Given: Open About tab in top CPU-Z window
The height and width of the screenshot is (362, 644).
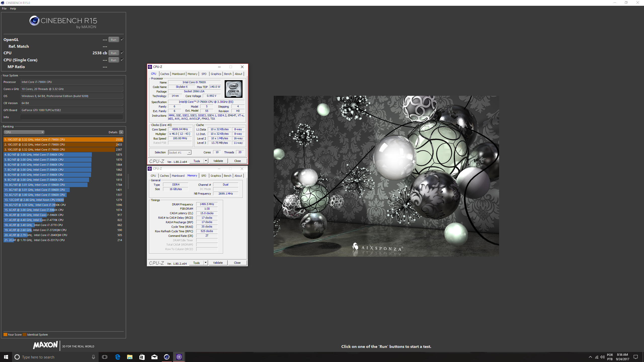Looking at the screenshot, I should tap(238, 74).
